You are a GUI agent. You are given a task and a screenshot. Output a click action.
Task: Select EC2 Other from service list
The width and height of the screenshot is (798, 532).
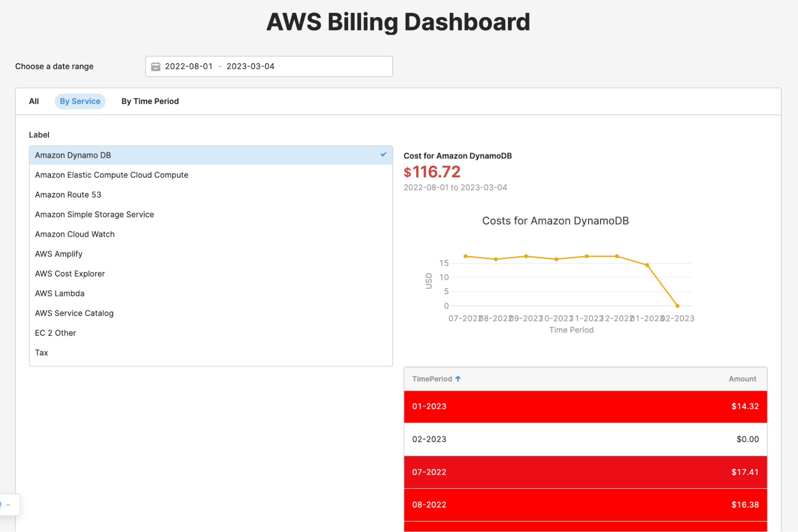[x=55, y=332]
